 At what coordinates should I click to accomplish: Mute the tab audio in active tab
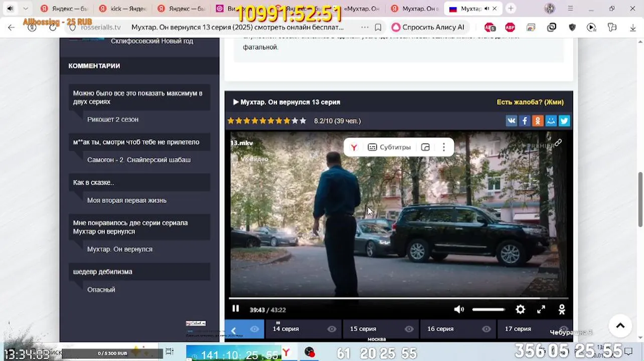click(x=487, y=9)
